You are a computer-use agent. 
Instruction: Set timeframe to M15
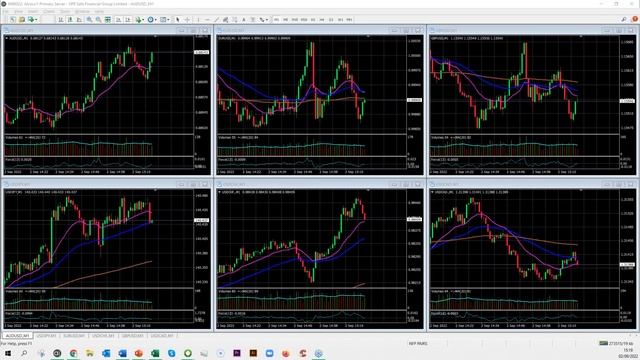pos(294,19)
